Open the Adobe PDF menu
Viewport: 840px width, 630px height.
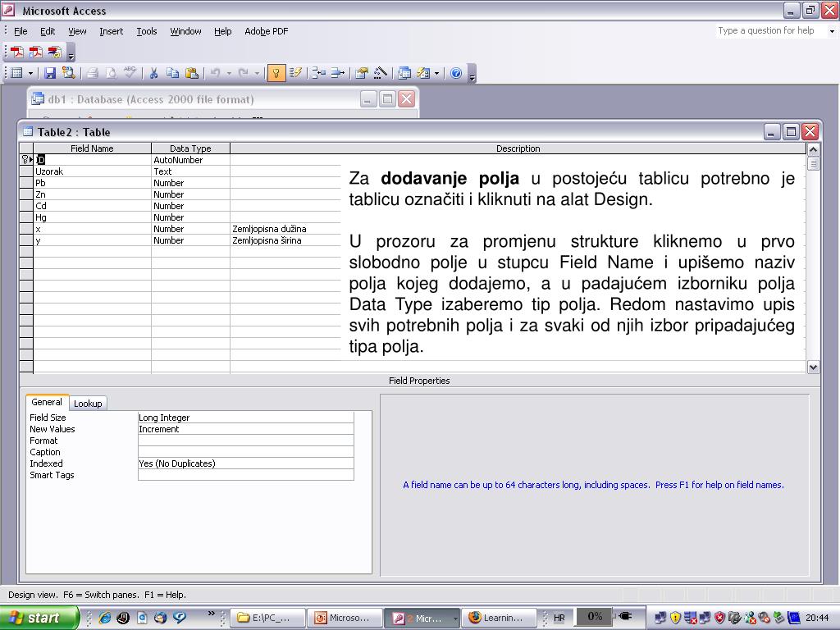[x=267, y=31]
